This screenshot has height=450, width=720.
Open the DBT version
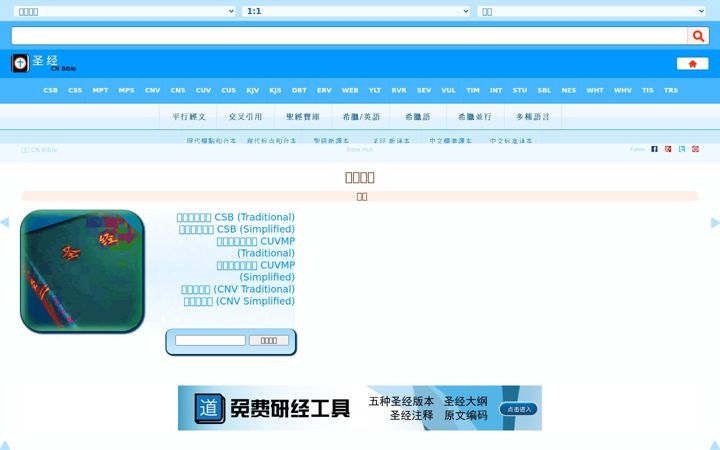pos(299,90)
